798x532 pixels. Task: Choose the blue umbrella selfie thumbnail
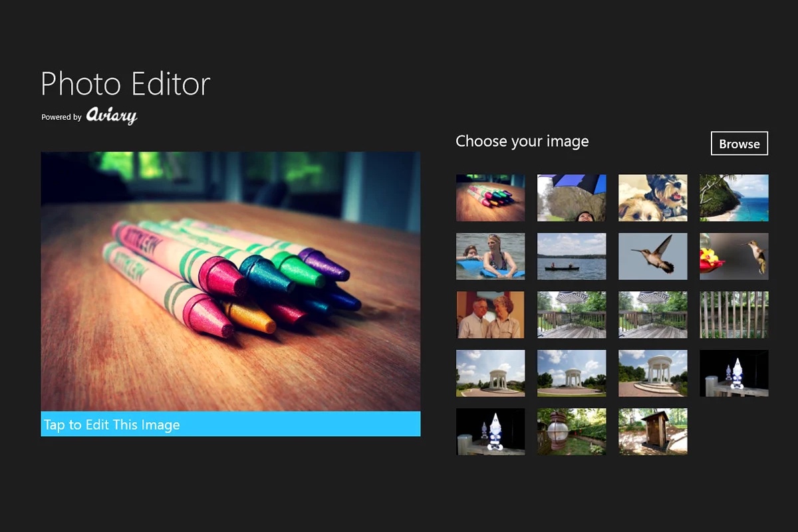click(571, 198)
